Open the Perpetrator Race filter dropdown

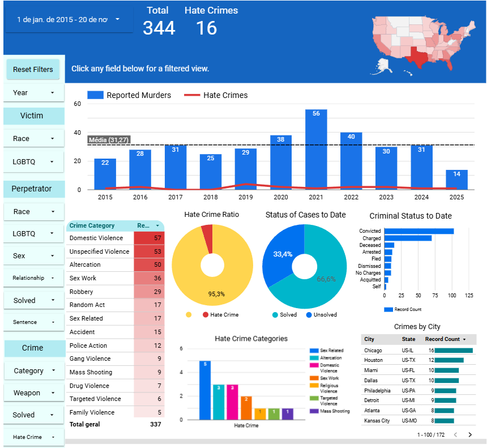click(x=34, y=212)
